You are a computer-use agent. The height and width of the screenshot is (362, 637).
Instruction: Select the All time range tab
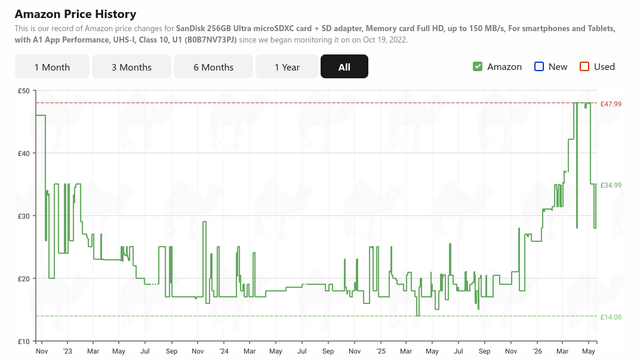coord(344,67)
